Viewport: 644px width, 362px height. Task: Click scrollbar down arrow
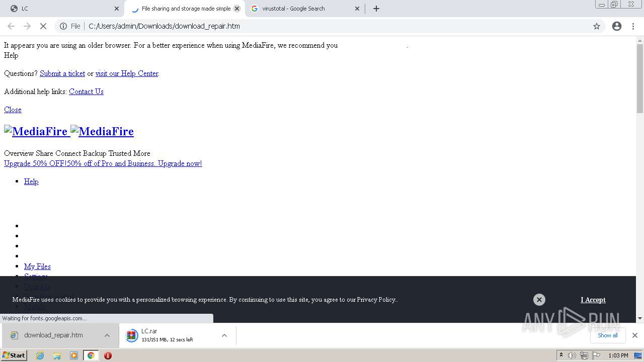(x=640, y=318)
